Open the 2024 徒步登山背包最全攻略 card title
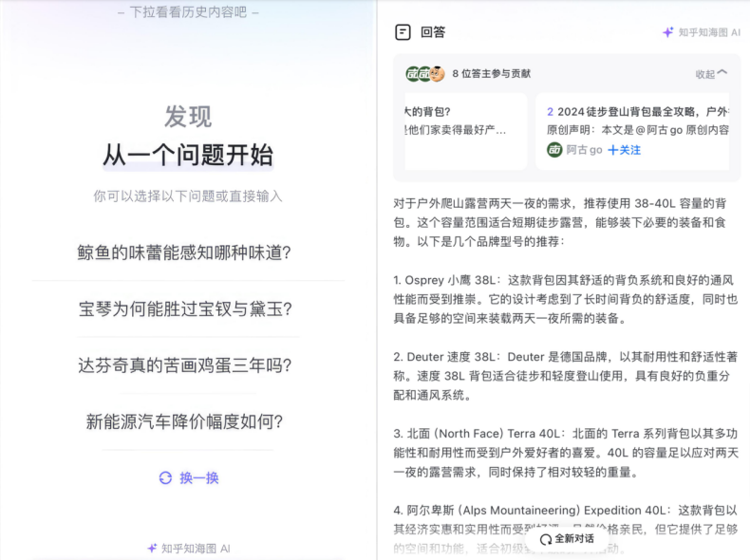This screenshot has height=560, width=750. (638, 111)
